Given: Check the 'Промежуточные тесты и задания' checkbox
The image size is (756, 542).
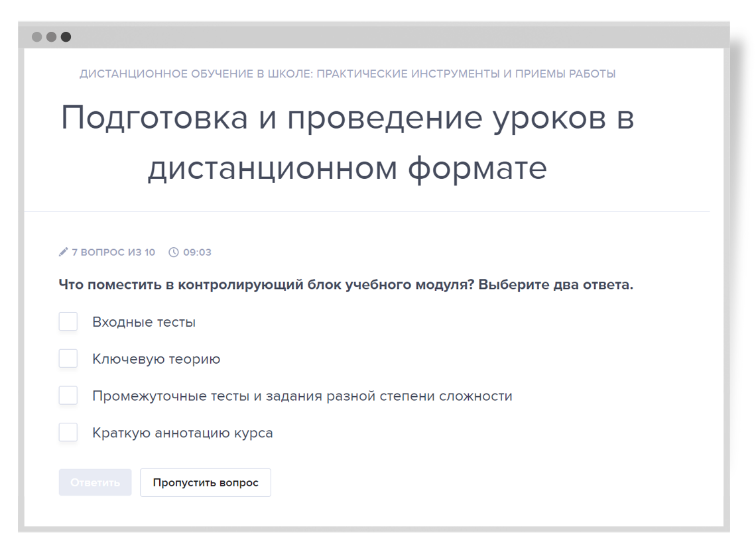Looking at the screenshot, I should [68, 396].
